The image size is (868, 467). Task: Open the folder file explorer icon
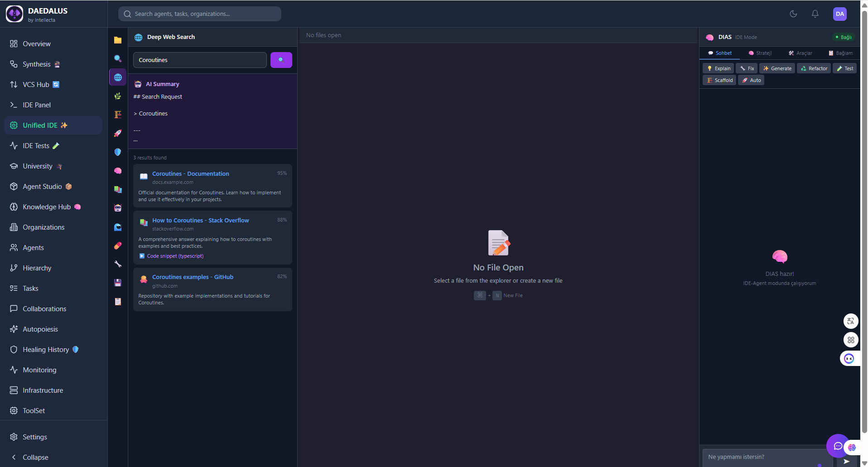tap(118, 40)
